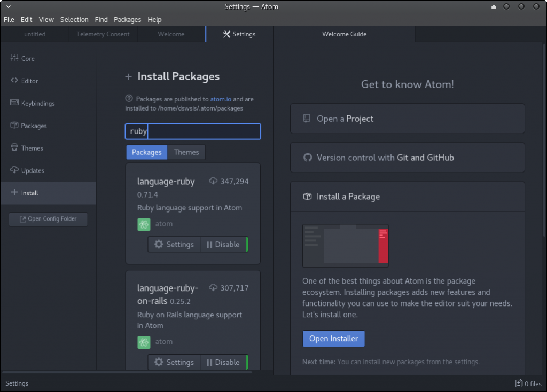Switch search filter to Themes
The height and width of the screenshot is (392, 547).
pyautogui.click(x=186, y=152)
